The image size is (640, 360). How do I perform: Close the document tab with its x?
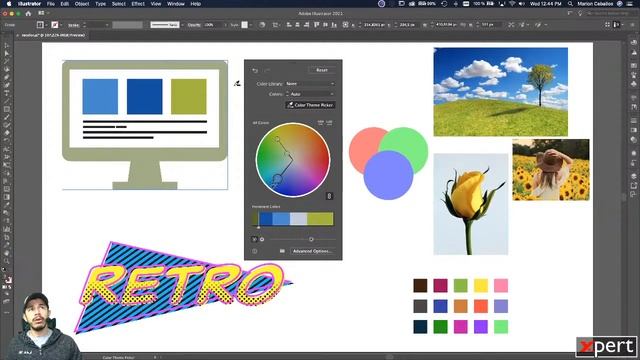click(17, 36)
